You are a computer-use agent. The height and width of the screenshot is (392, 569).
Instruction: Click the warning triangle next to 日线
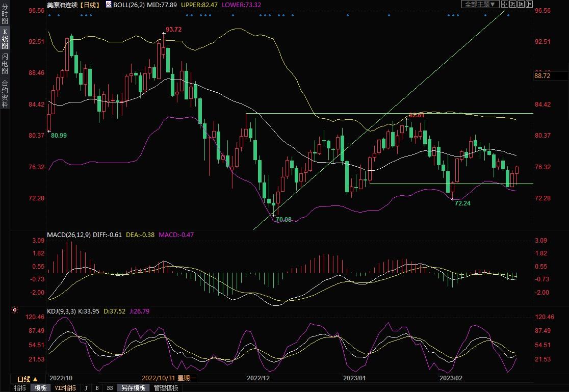35,379
